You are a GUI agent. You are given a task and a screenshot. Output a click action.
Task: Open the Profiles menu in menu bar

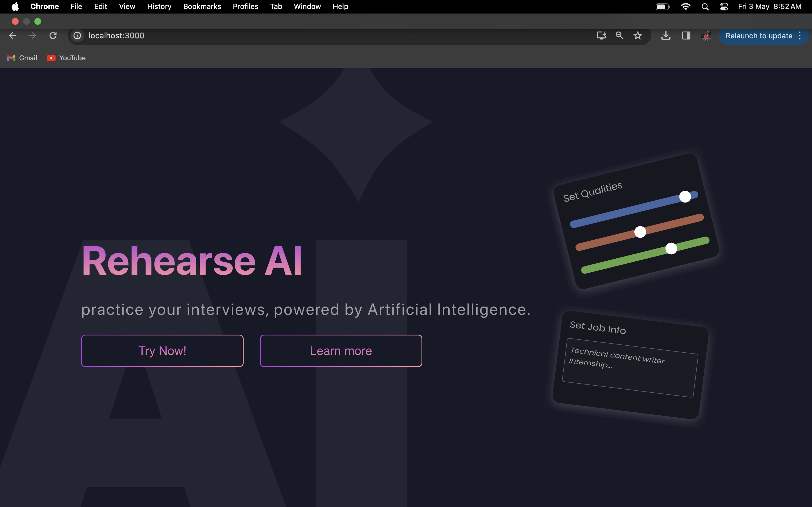coord(245,7)
